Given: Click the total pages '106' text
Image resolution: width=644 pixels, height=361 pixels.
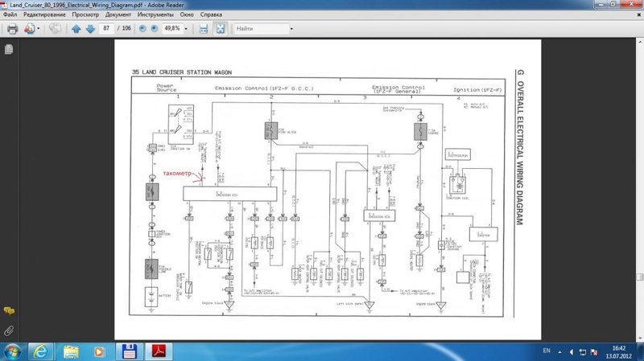Looking at the screenshot, I should tap(126, 28).
